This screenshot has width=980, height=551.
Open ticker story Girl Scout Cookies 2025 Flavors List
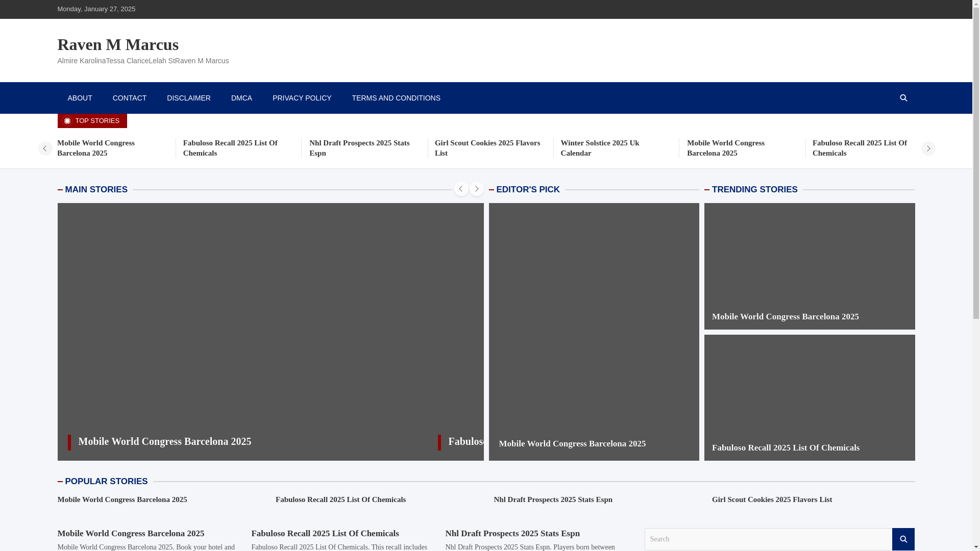tap(487, 148)
